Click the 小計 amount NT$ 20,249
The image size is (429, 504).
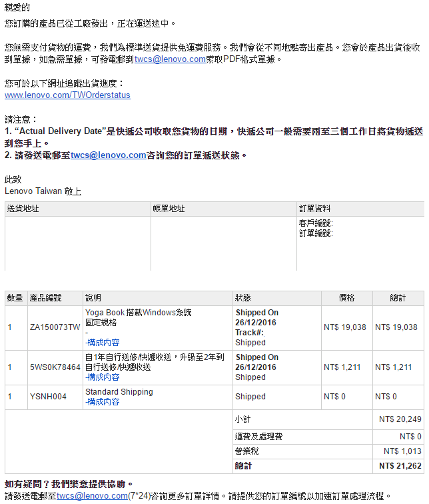click(x=400, y=419)
